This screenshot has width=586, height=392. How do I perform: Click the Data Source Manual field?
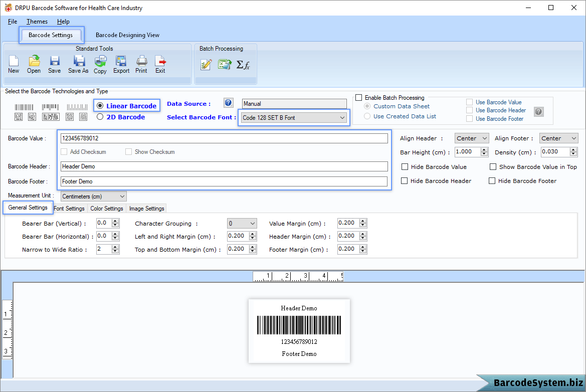point(294,103)
